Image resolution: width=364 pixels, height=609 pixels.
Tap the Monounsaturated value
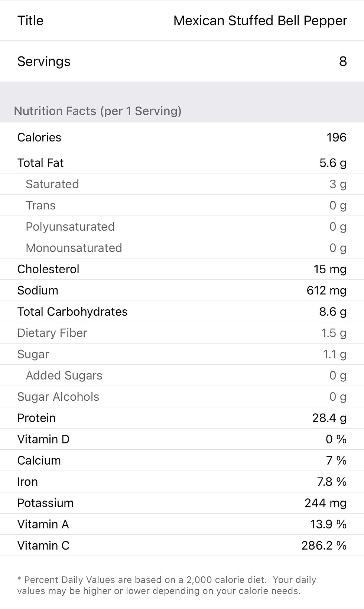tap(338, 248)
